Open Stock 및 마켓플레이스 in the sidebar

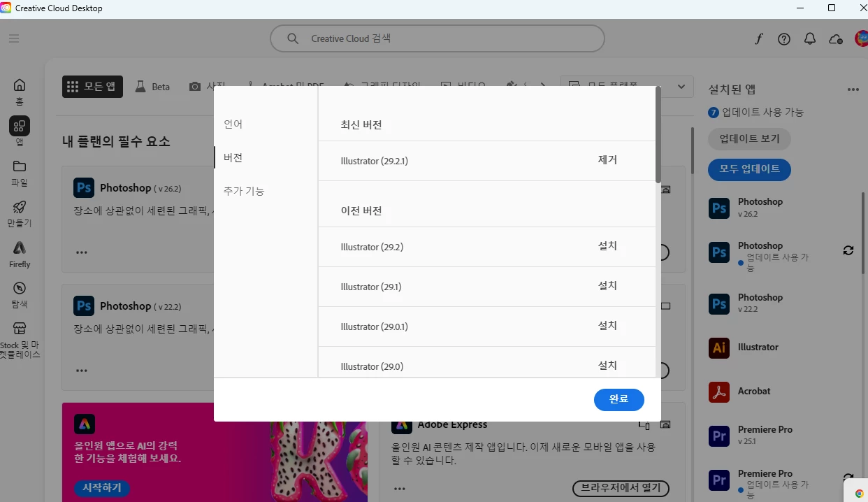(x=20, y=340)
